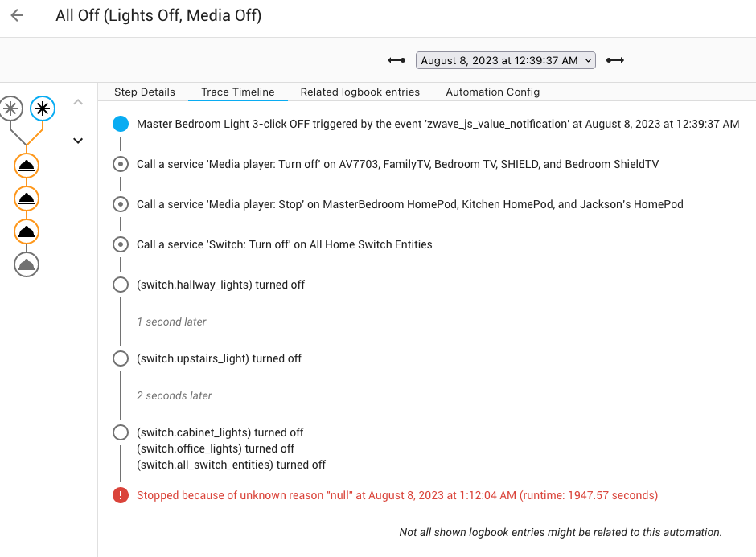This screenshot has height=557, width=756.
Task: Select the highlighted trigger node in the graph
Action: [x=40, y=109]
